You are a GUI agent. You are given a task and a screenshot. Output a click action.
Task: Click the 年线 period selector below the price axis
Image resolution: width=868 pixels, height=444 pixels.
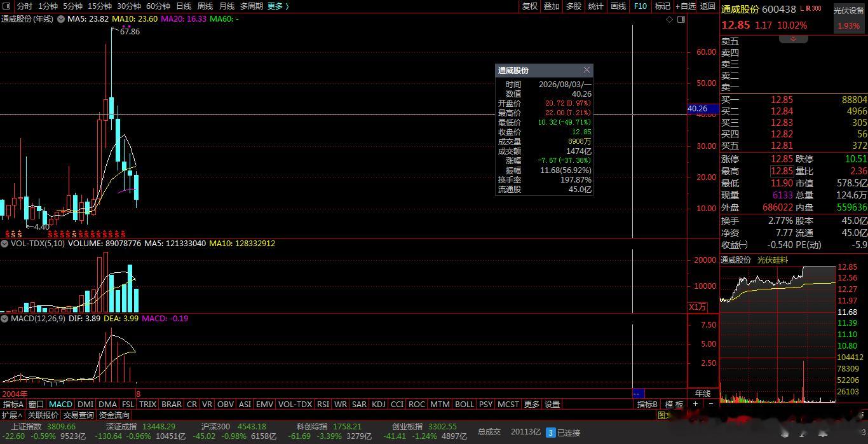pos(703,394)
